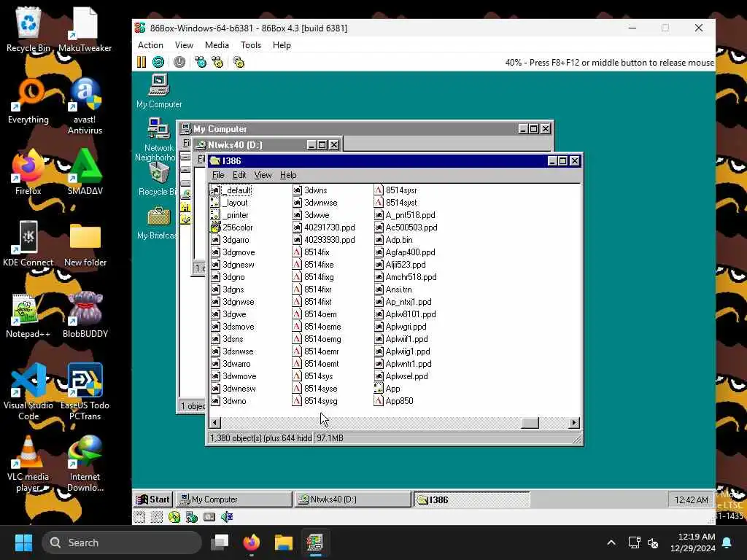Select the App850 file name

point(399,400)
